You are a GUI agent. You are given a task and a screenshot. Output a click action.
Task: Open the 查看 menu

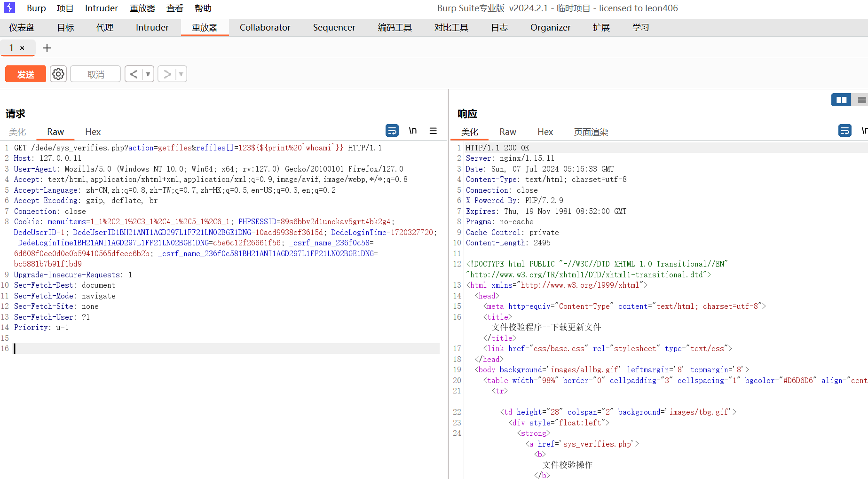175,8
